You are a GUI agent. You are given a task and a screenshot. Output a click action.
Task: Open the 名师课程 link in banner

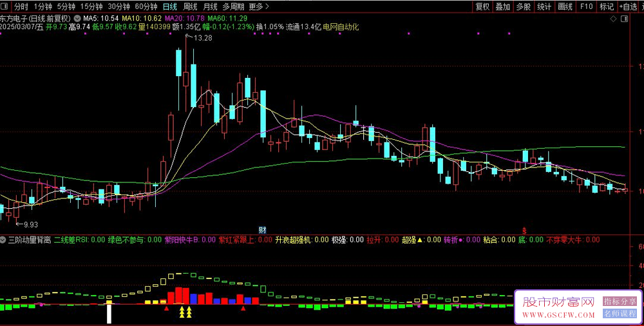coord(620,314)
